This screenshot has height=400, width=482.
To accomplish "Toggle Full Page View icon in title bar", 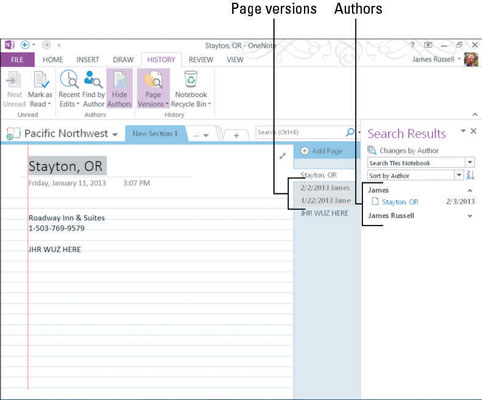I will click(x=428, y=45).
